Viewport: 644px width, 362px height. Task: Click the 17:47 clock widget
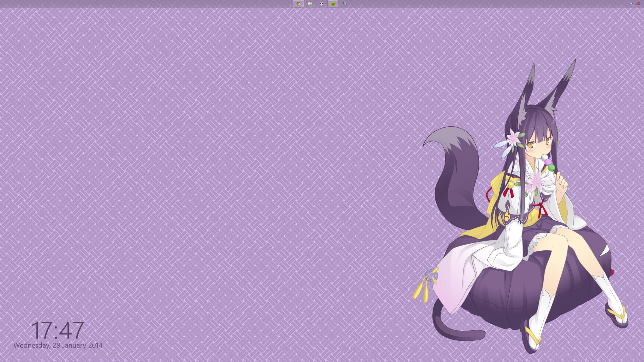(x=57, y=330)
